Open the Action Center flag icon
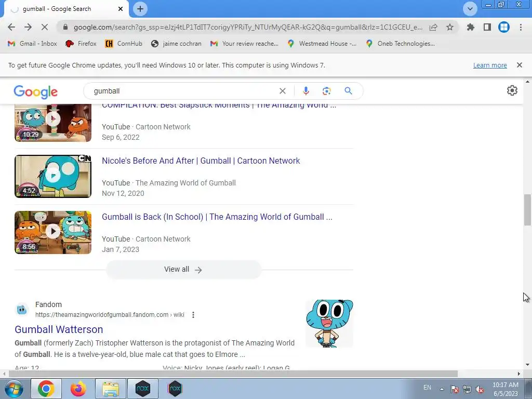Screen dimensions: 532x399 454,390
